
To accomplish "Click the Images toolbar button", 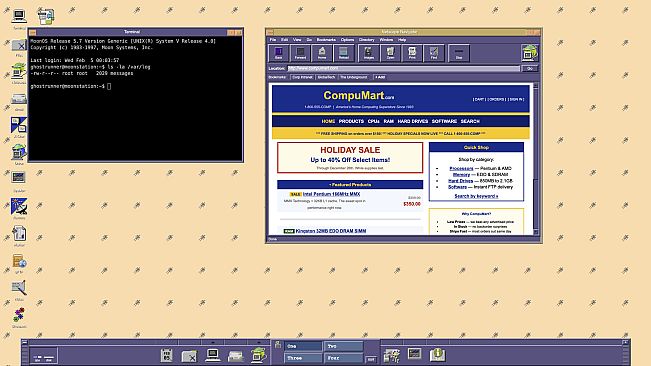I will click(x=368, y=53).
